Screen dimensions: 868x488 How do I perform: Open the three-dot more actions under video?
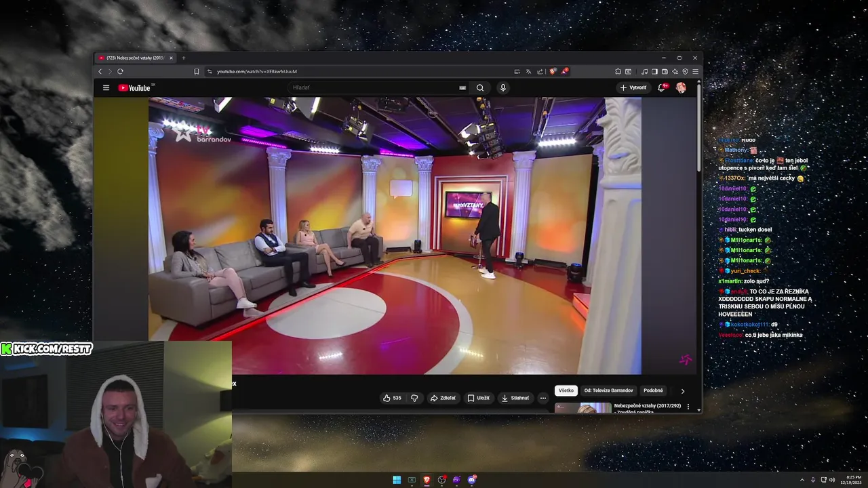tap(543, 398)
